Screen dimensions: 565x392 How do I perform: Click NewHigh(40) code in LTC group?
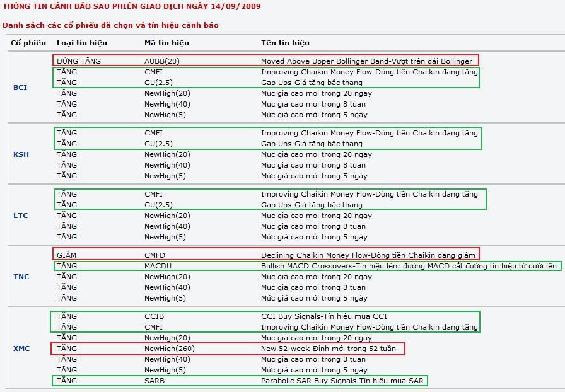[x=167, y=226]
